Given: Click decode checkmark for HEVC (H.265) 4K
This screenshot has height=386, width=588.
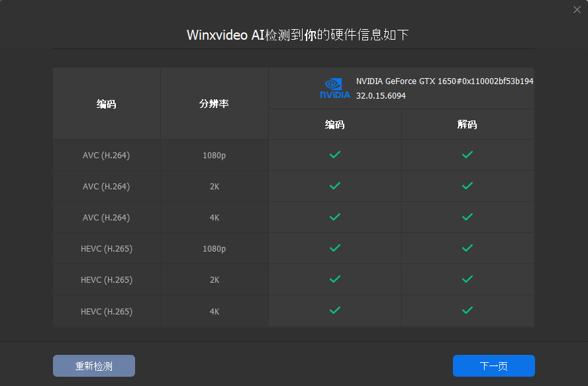Looking at the screenshot, I should tap(467, 311).
